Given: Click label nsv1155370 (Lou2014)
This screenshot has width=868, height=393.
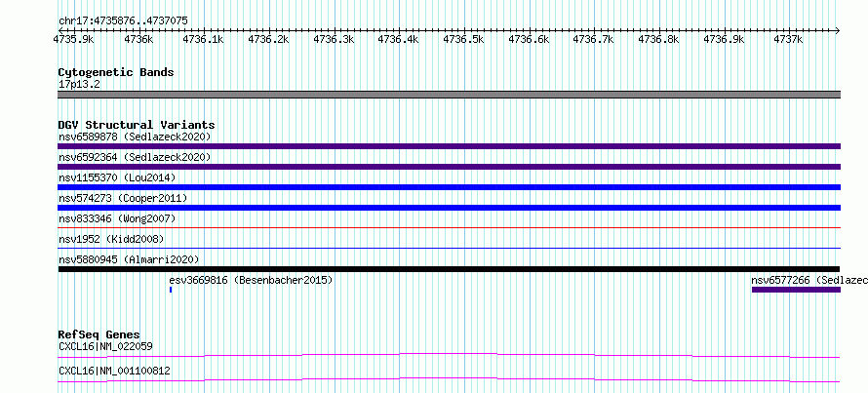Looking at the screenshot, I should tap(117, 177).
